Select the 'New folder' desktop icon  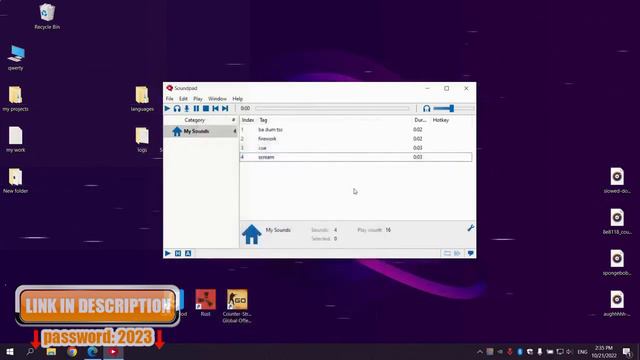coord(16,180)
